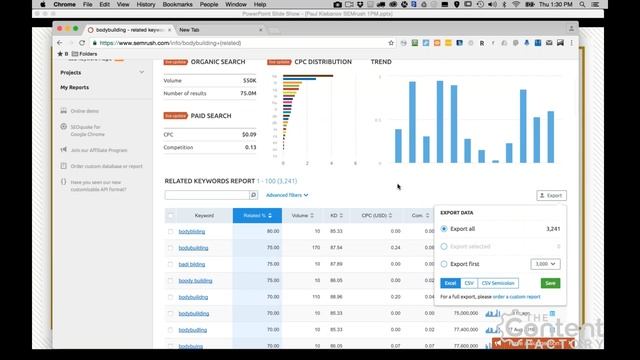The height and width of the screenshot is (360, 640).
Task: Click the magnifier icon beside keyword filter box
Action: (x=253, y=195)
